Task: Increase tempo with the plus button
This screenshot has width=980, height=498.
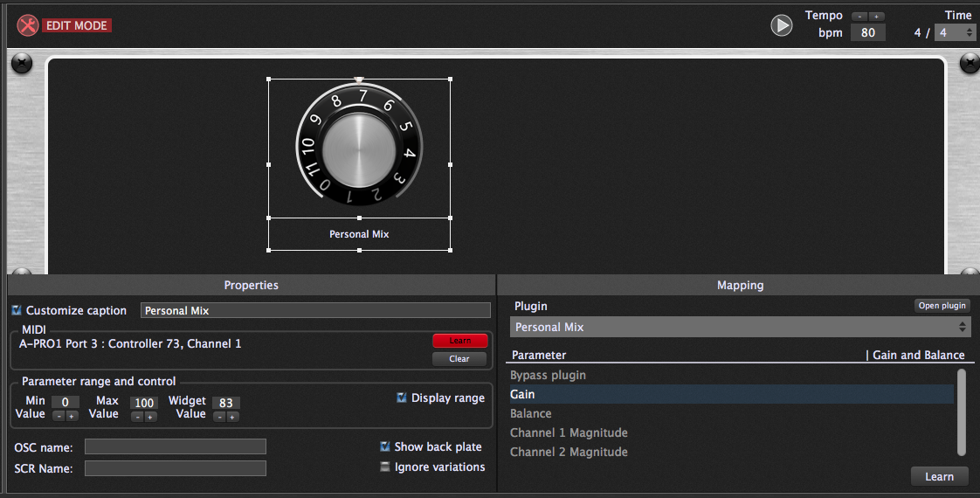Action: pyautogui.click(x=876, y=17)
